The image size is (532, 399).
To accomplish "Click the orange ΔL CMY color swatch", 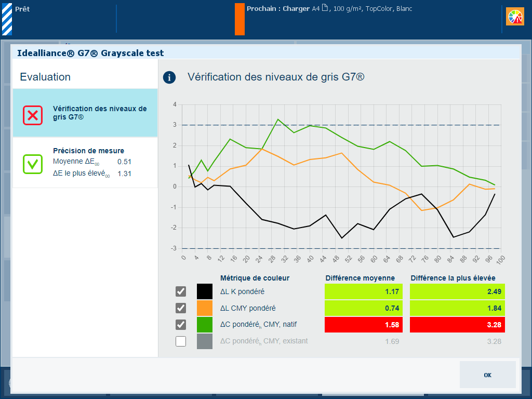I will point(205,308).
